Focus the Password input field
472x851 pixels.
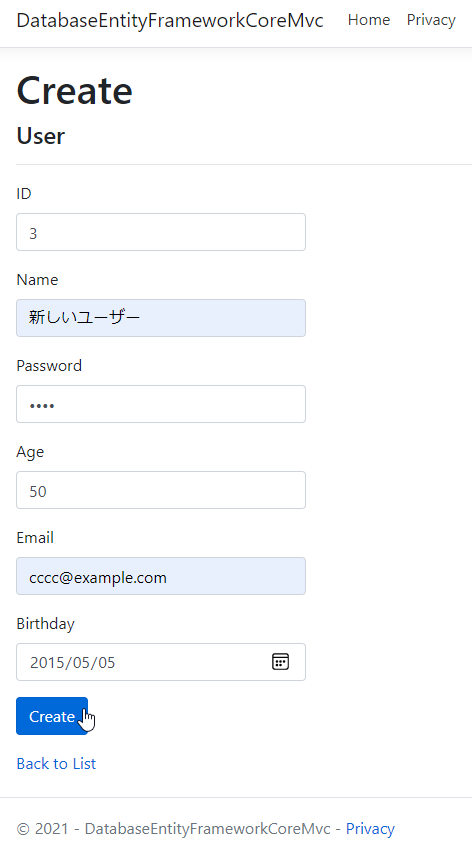161,404
